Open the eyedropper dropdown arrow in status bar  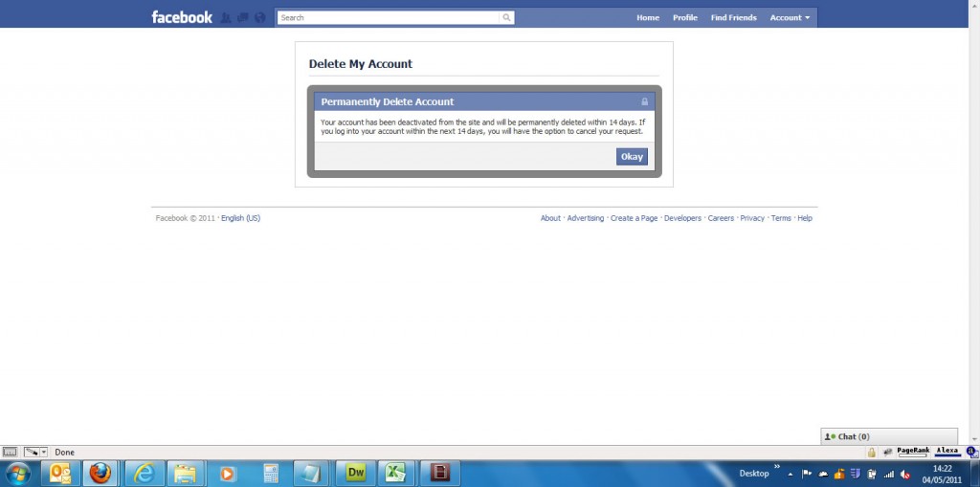(x=44, y=452)
